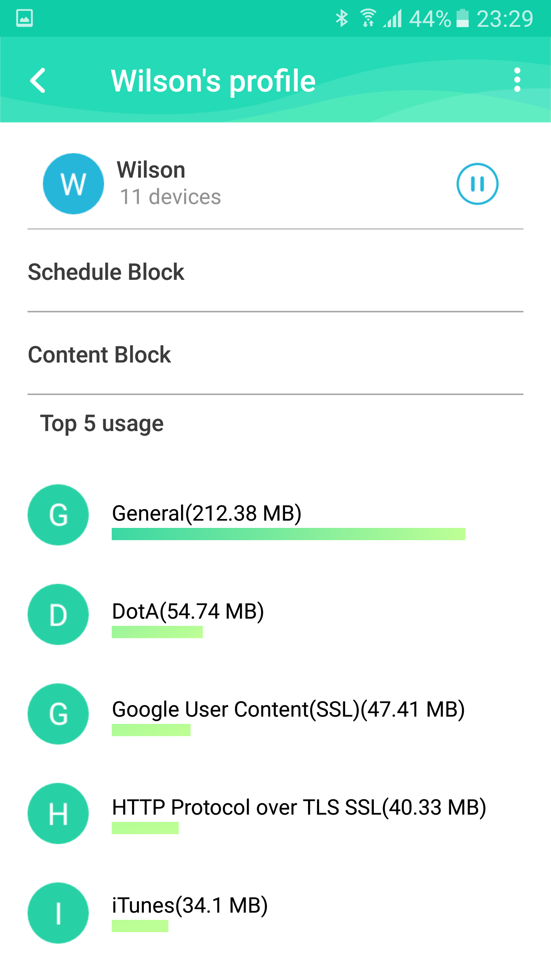Click the DotA usage progress bar
This screenshot has height=980, width=551.
[x=157, y=632]
